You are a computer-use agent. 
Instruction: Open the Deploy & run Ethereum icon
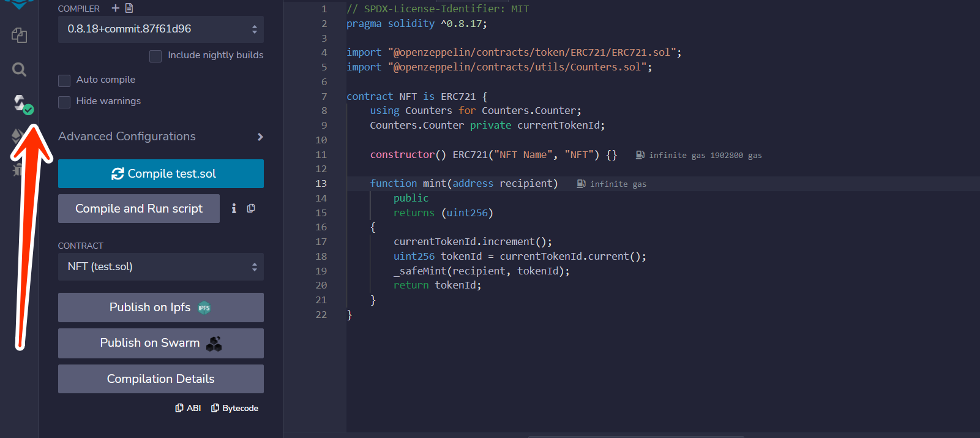(x=17, y=136)
